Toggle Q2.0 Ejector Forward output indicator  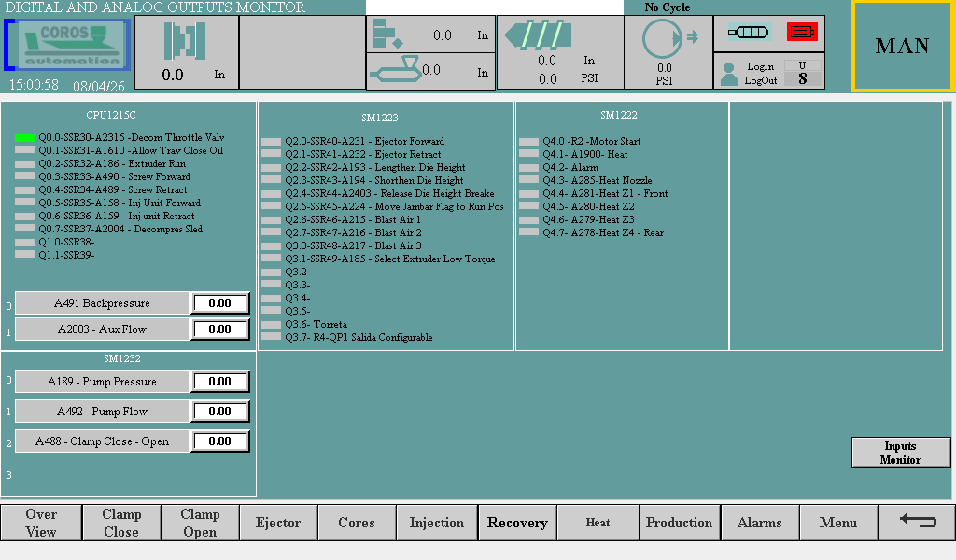271,142
